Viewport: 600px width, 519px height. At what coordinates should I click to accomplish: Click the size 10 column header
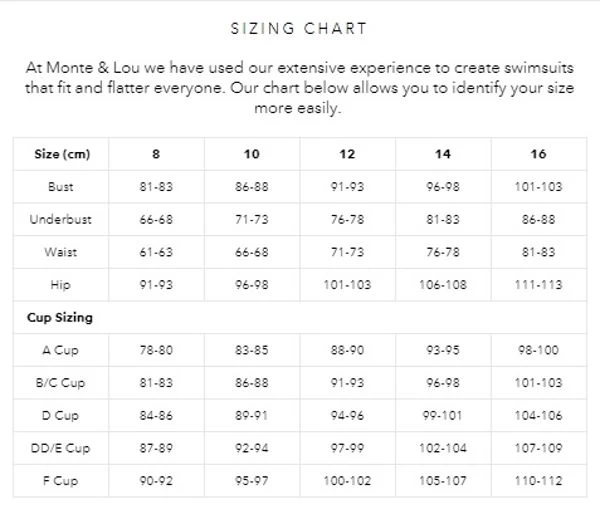click(252, 154)
